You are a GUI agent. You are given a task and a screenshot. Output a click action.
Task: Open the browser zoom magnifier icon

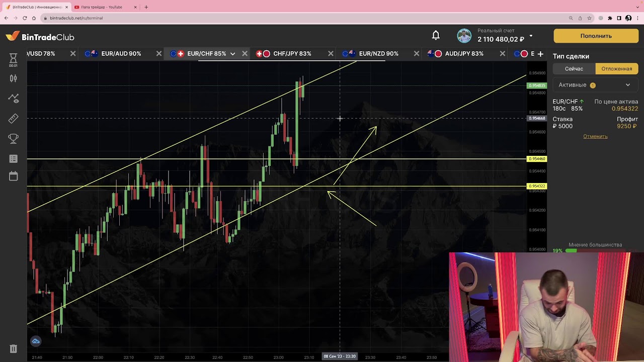pyautogui.click(x=571, y=18)
